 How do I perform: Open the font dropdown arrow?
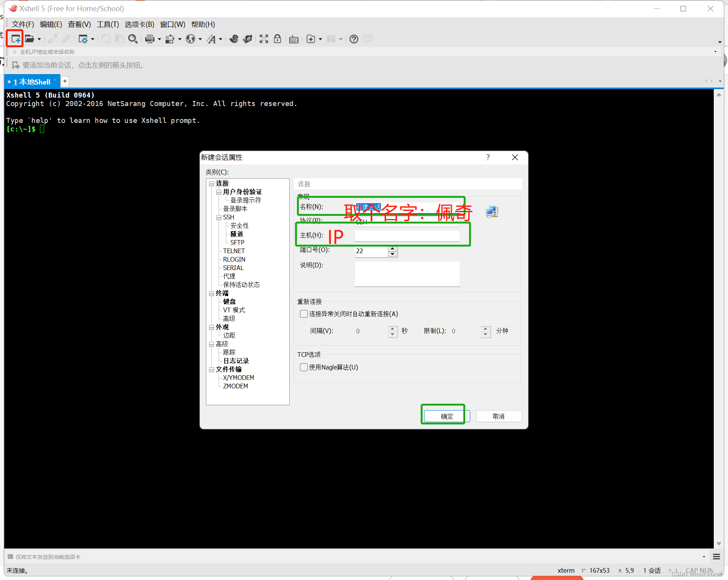[221, 39]
